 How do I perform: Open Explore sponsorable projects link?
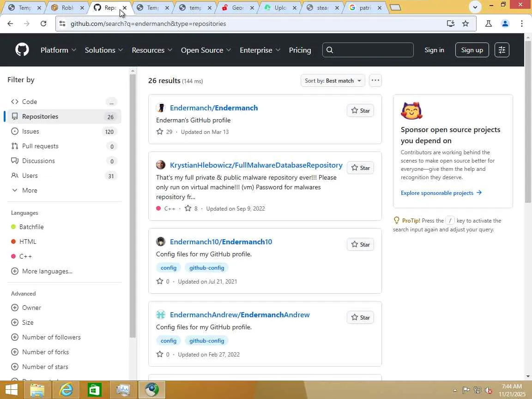[441, 193]
